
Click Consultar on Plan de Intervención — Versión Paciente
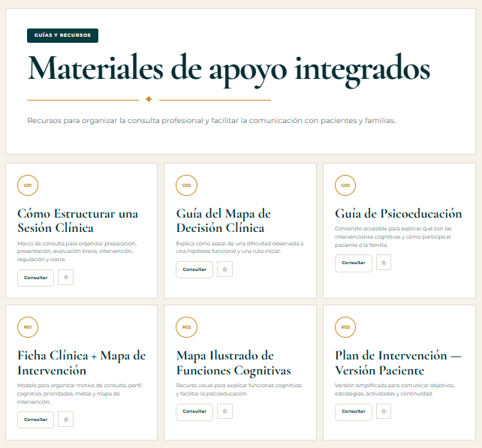[354, 411]
